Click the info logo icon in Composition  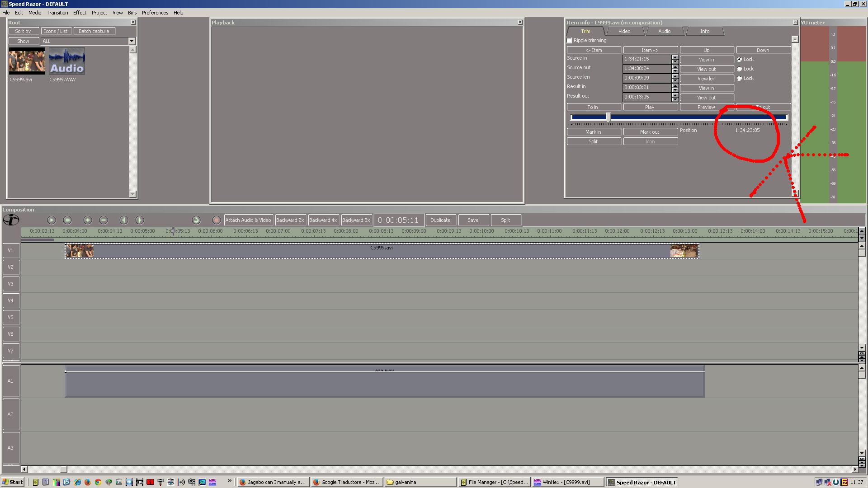pyautogui.click(x=11, y=220)
